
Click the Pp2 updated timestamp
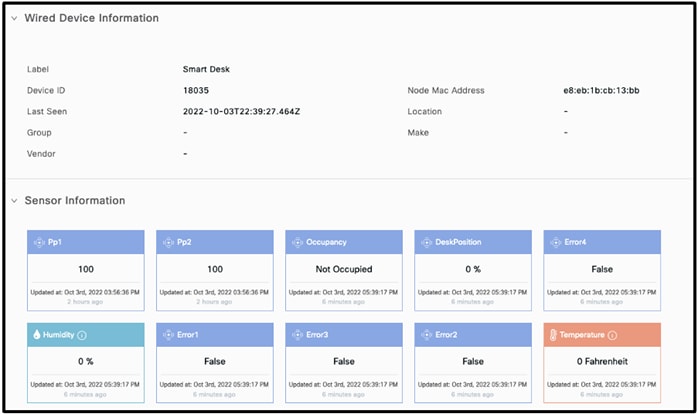(x=214, y=292)
